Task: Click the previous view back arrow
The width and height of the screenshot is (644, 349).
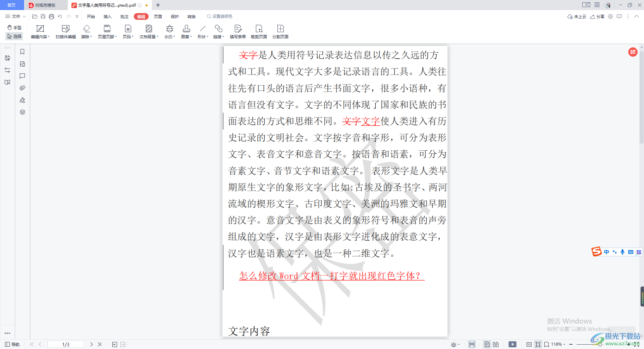Action: click(115, 344)
